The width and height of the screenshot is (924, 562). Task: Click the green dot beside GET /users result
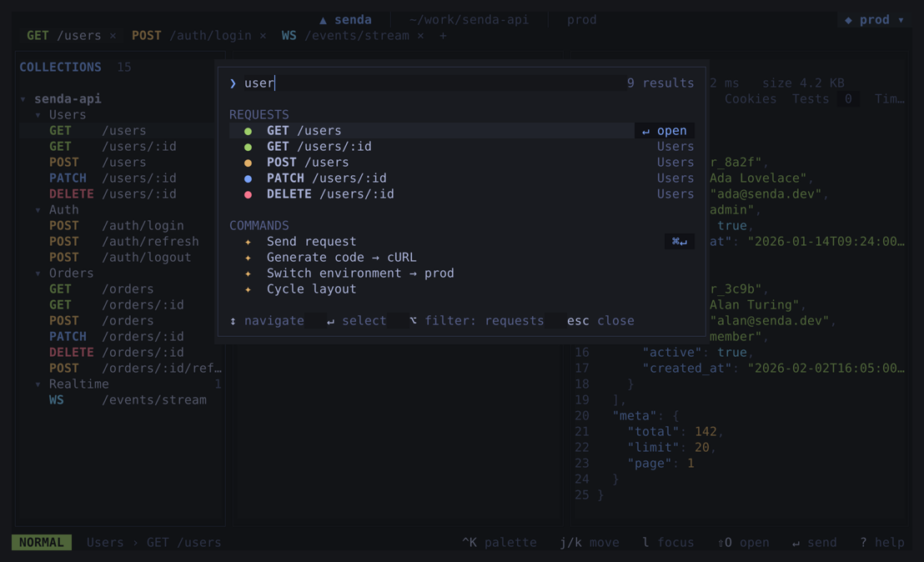click(x=248, y=131)
